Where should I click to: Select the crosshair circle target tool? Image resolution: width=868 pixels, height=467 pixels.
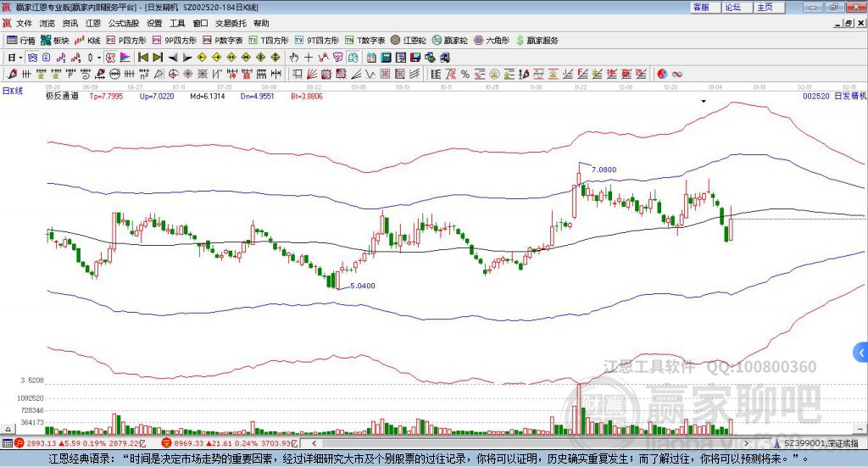tap(173, 74)
